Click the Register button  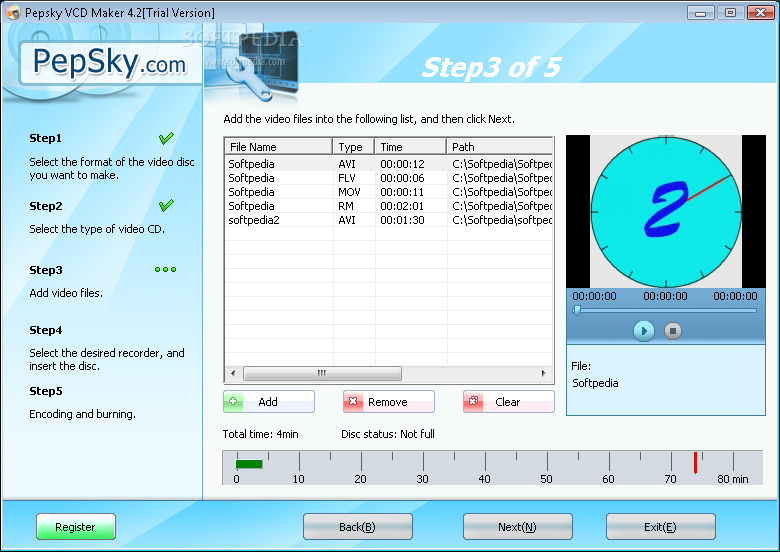point(76,527)
